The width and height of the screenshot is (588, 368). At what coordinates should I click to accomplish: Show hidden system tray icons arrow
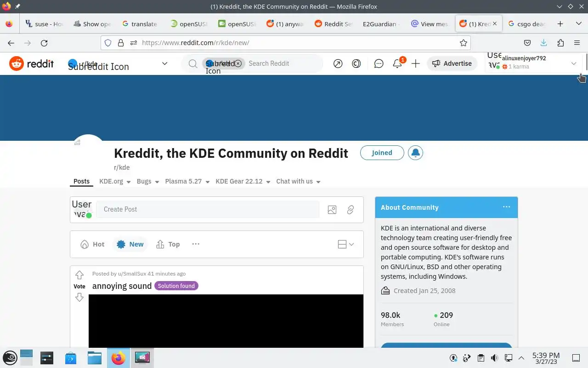(x=521, y=358)
